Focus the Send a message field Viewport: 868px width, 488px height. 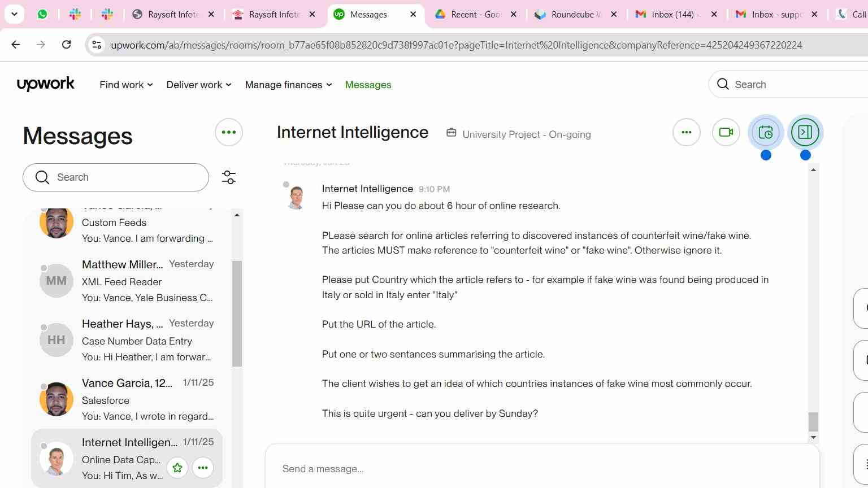[x=542, y=469]
